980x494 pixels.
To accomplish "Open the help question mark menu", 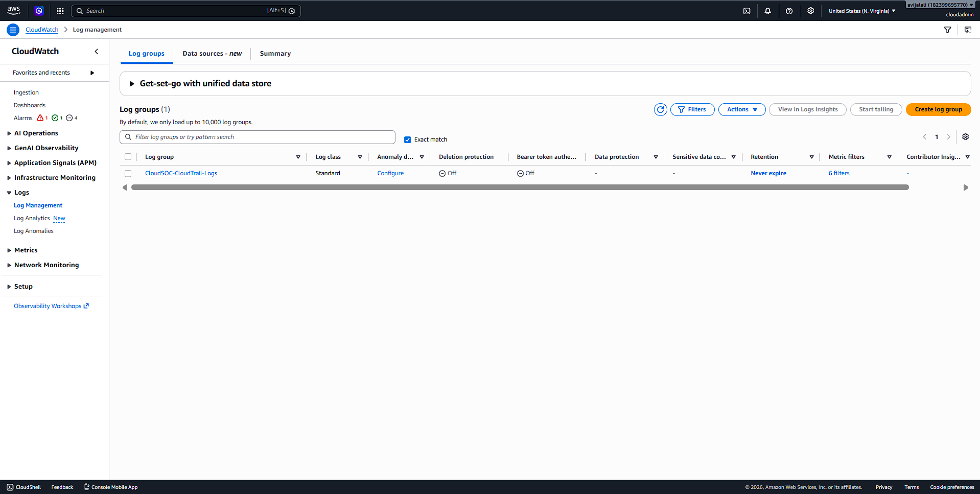I will [789, 11].
